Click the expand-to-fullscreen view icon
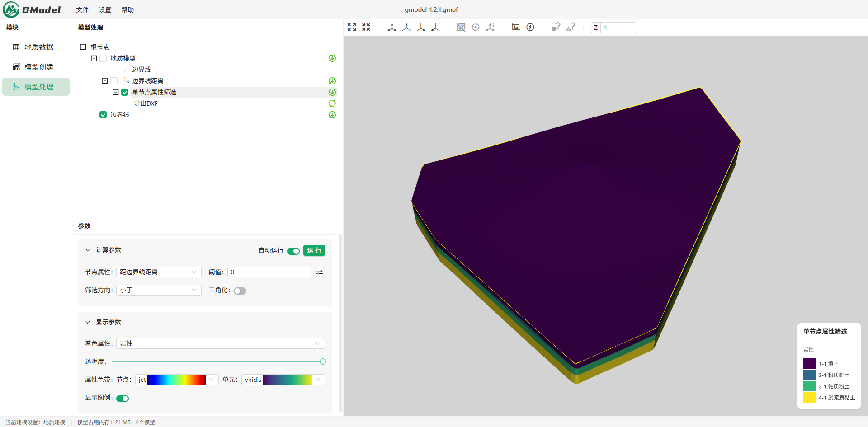The height and width of the screenshot is (427, 868). [352, 27]
